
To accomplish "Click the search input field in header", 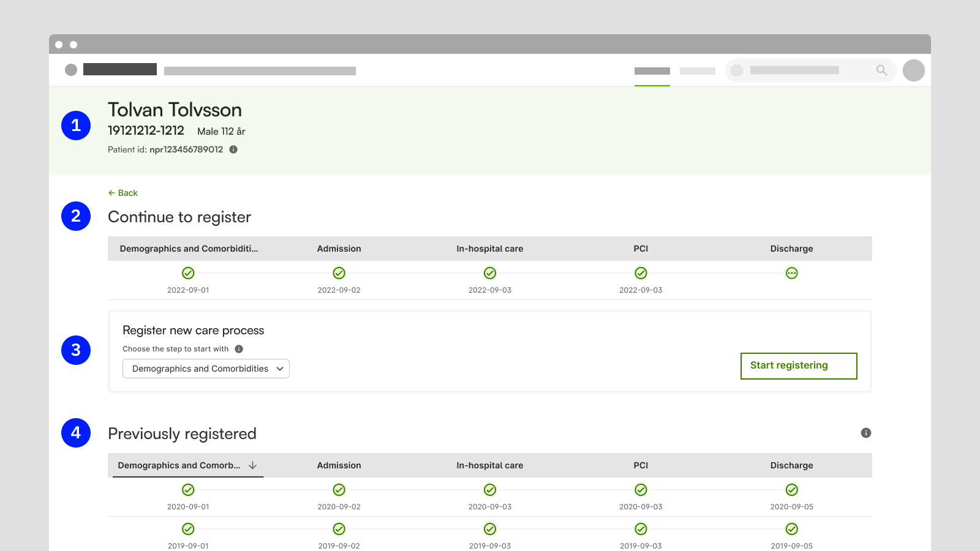I will [x=811, y=70].
